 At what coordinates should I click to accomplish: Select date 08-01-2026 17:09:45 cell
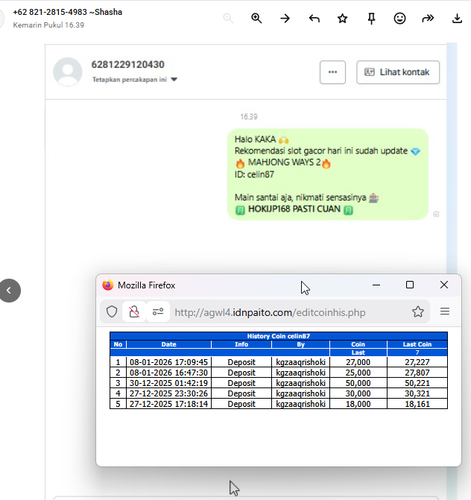click(169, 362)
